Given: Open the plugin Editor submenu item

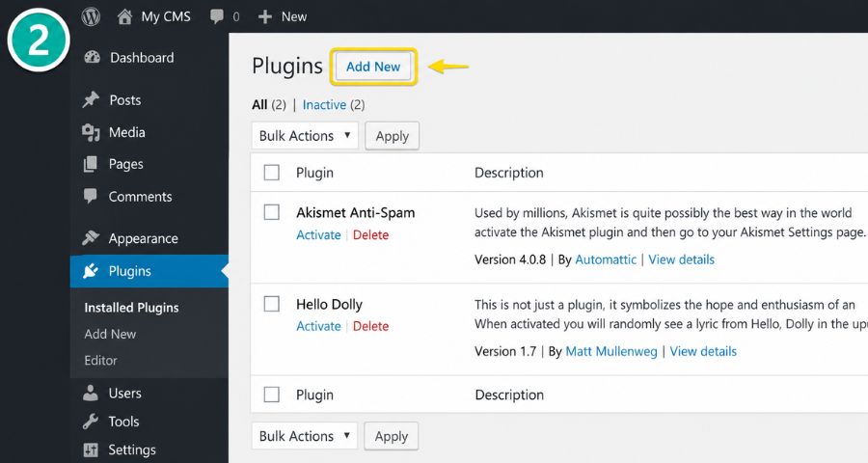Looking at the screenshot, I should click(x=100, y=361).
